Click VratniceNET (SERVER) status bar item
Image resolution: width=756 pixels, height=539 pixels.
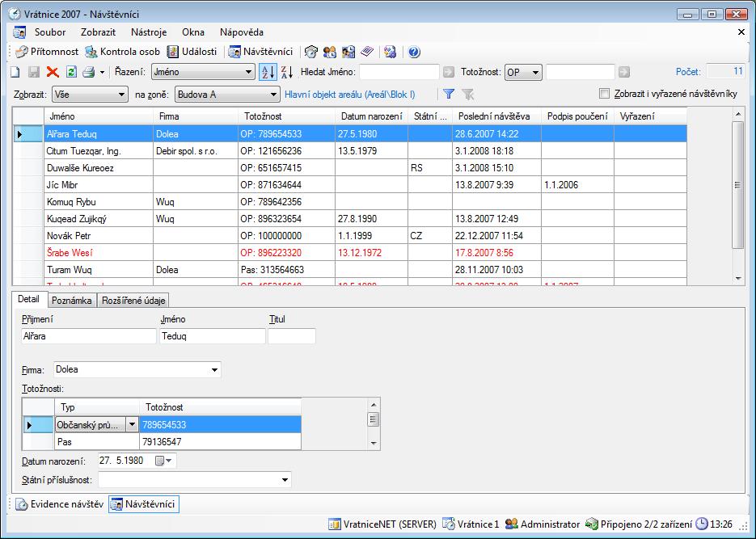382,524
